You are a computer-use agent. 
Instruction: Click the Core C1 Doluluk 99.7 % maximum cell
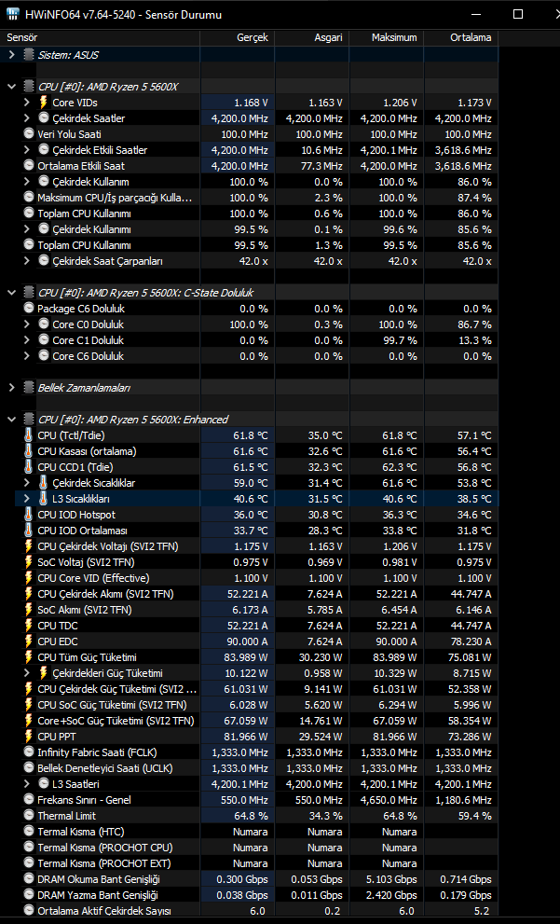(387, 340)
